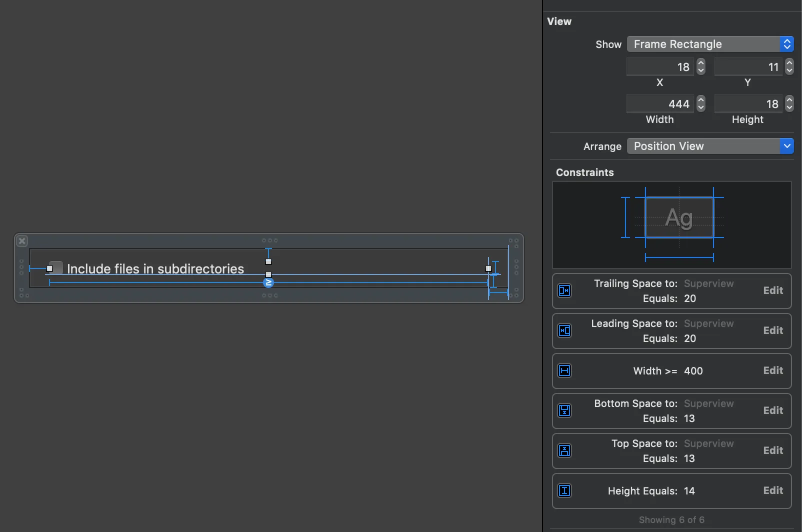The width and height of the screenshot is (802, 532).
Task: Click the Ag constraints preview box
Action: [679, 217]
